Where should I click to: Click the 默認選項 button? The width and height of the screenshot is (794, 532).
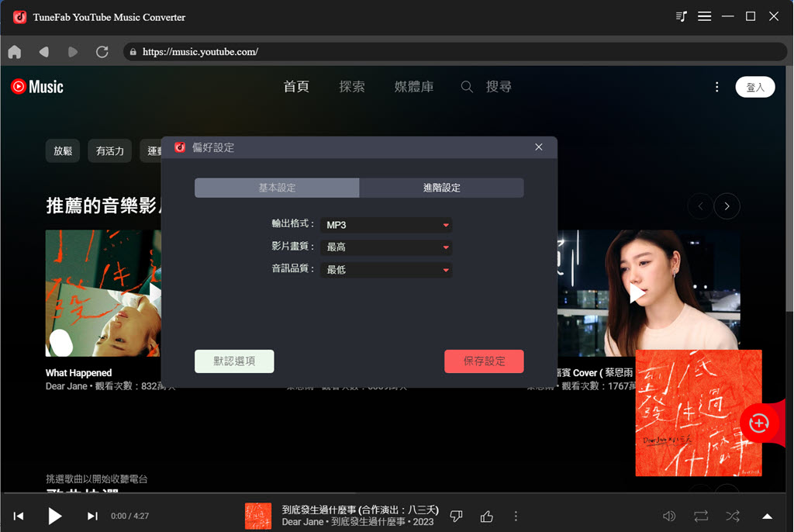234,361
